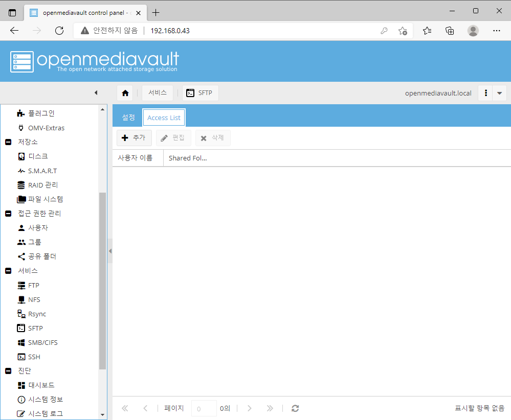Click the SFTP breadcrumb
This screenshot has height=420, width=511.
click(200, 93)
